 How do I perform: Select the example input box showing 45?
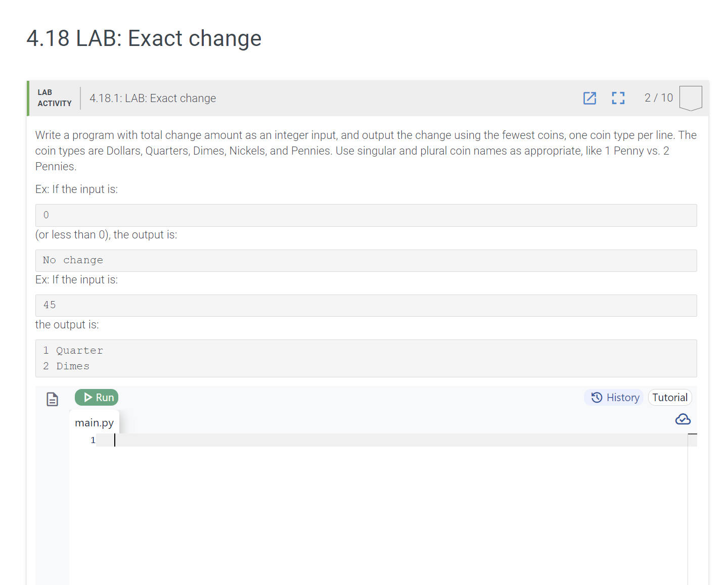coord(366,305)
